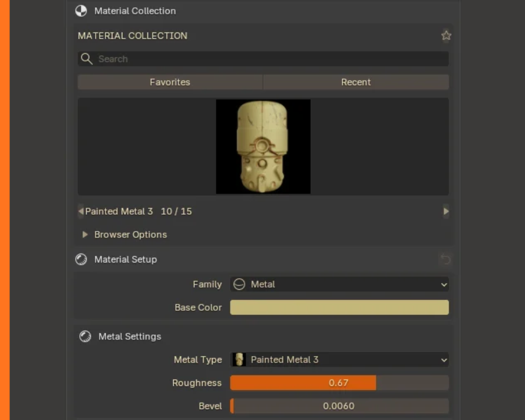The image size is (525, 420).
Task: Open the Family dropdown
Action: (x=340, y=285)
